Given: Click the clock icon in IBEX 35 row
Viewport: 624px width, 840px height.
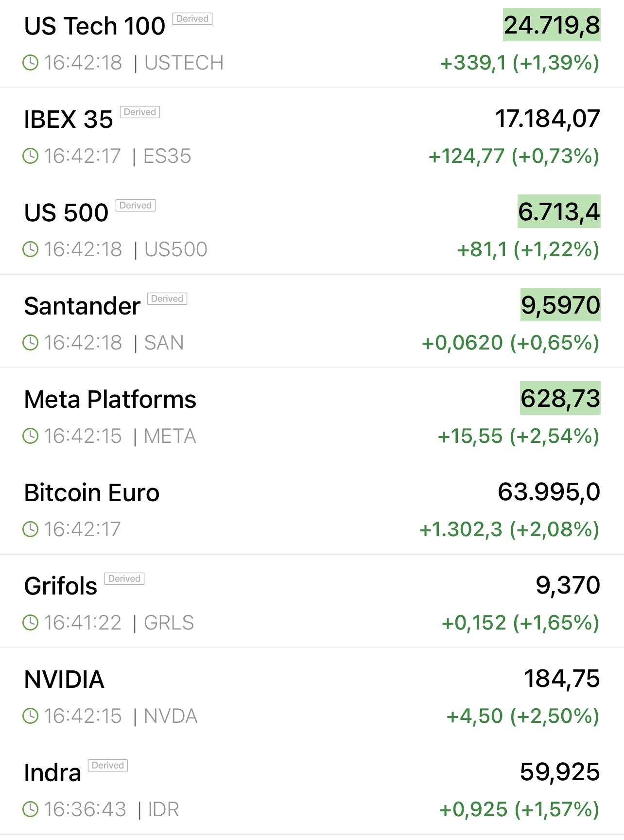Looking at the screenshot, I should (x=31, y=156).
